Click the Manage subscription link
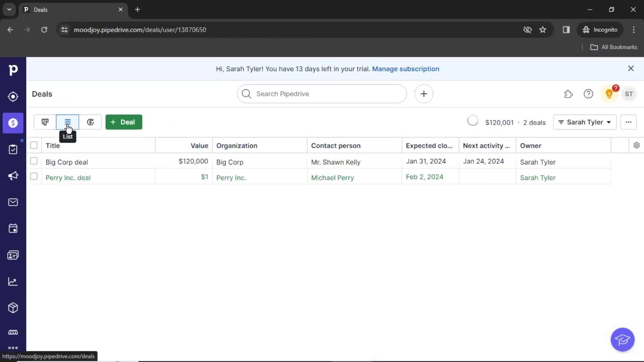 tap(406, 68)
